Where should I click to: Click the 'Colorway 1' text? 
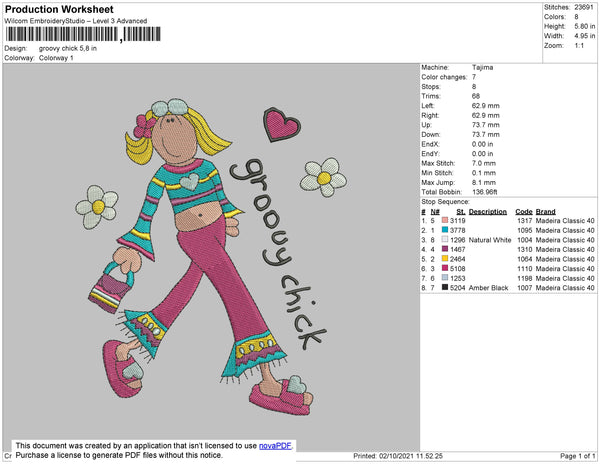56,58
